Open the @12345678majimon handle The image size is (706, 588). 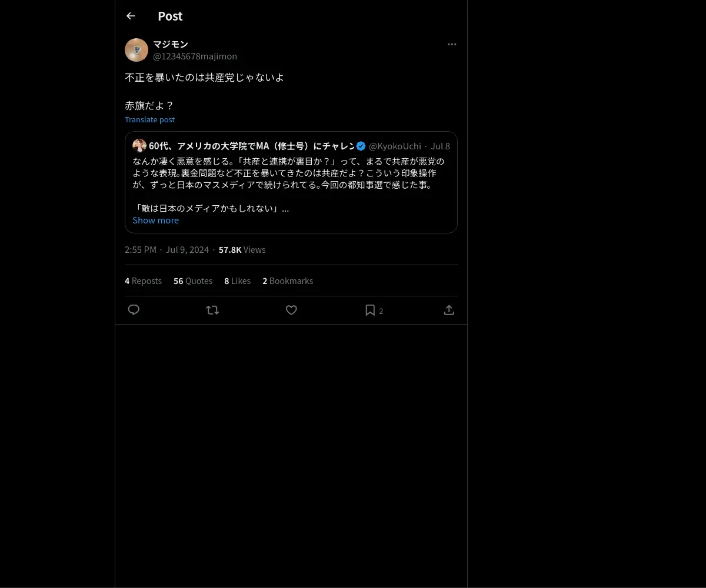(x=195, y=56)
